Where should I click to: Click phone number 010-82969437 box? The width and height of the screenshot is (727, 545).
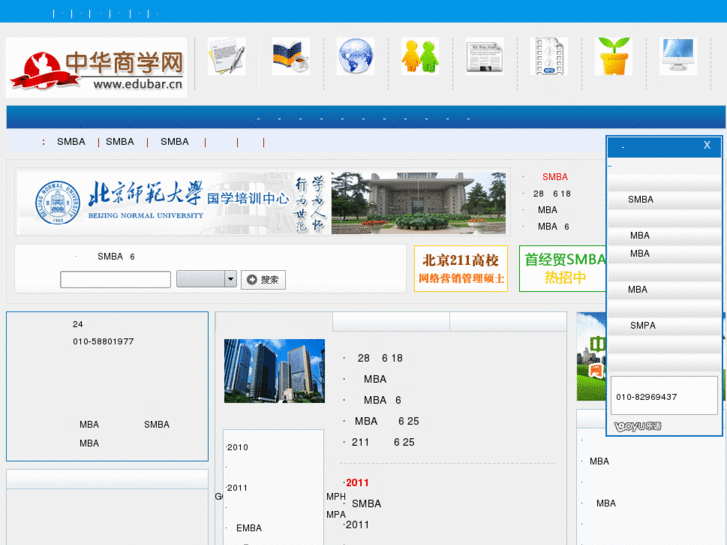pyautogui.click(x=664, y=396)
